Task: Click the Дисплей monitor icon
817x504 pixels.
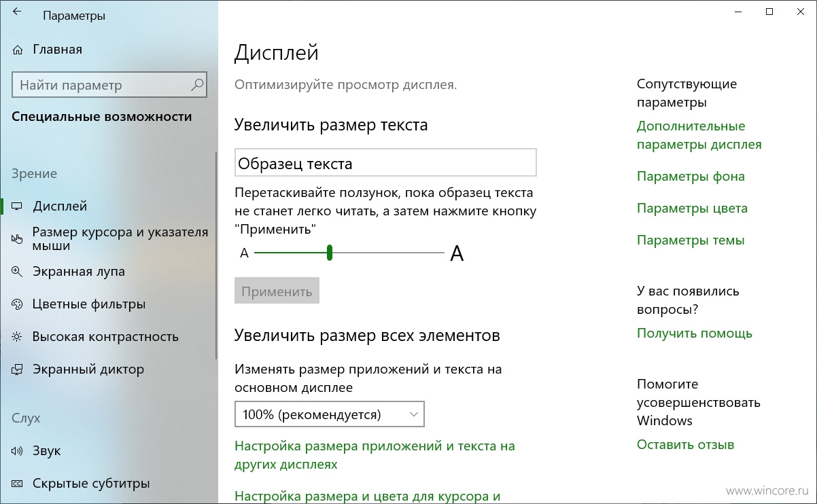Action: tap(18, 206)
